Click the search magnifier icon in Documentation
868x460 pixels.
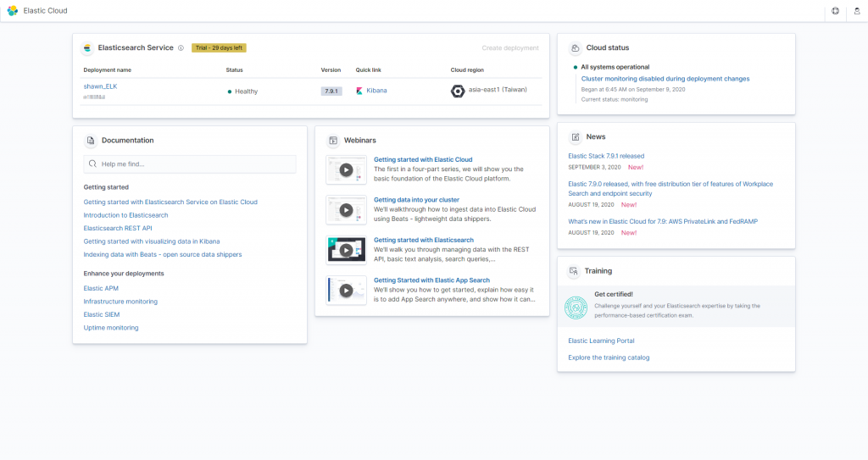pyautogui.click(x=92, y=163)
